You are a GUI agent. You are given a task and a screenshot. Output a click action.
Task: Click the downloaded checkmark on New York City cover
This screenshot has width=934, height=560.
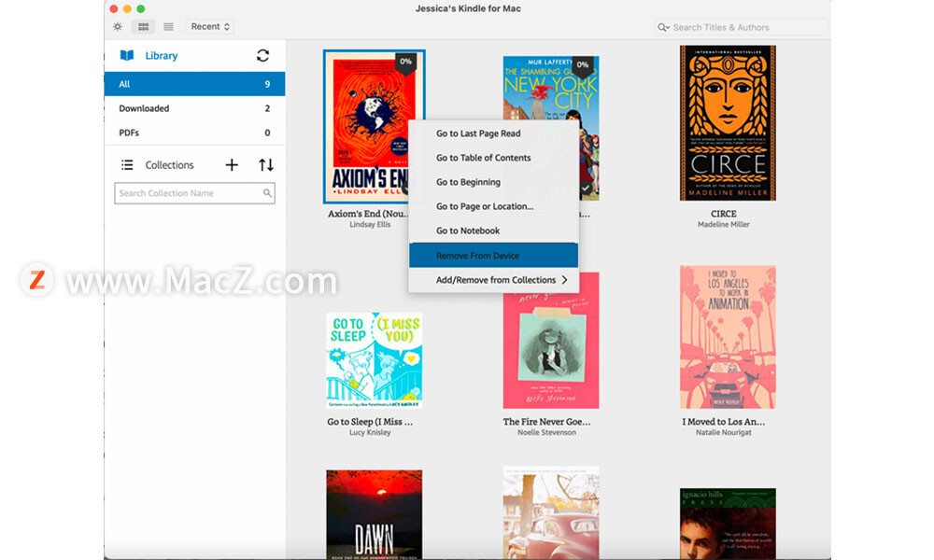[587, 188]
